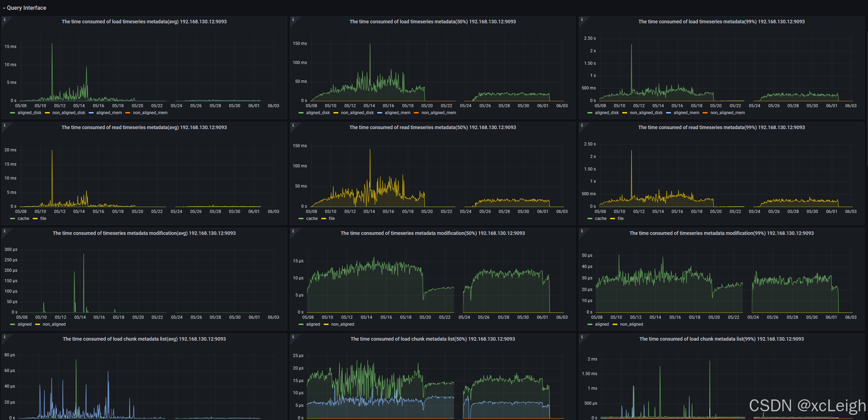868x420 pixels.
Task: Open menu of read timeseries metadata(50%) panel title
Action: 433,127
